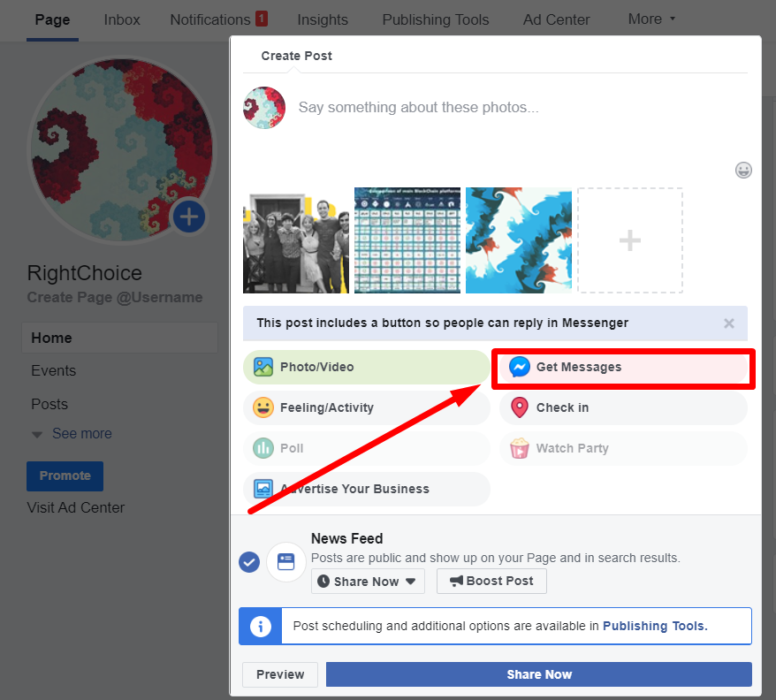
Task: Open the Share Now dropdown
Action: coord(368,582)
